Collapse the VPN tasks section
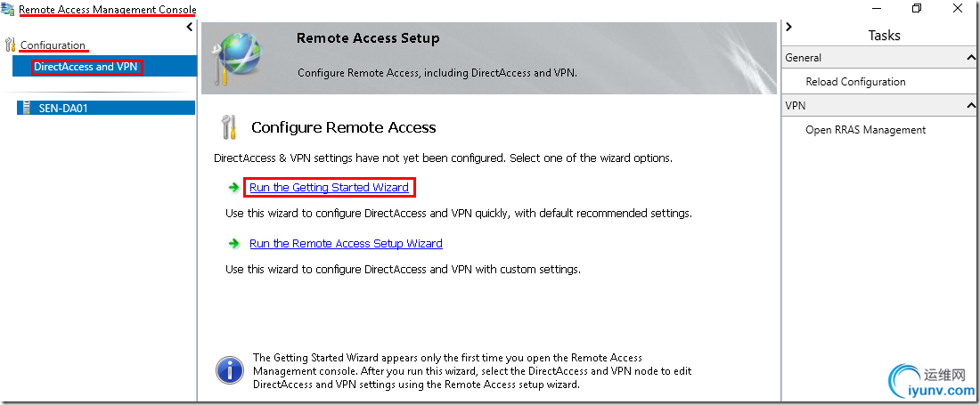This screenshot has height=405, width=980. (x=970, y=106)
